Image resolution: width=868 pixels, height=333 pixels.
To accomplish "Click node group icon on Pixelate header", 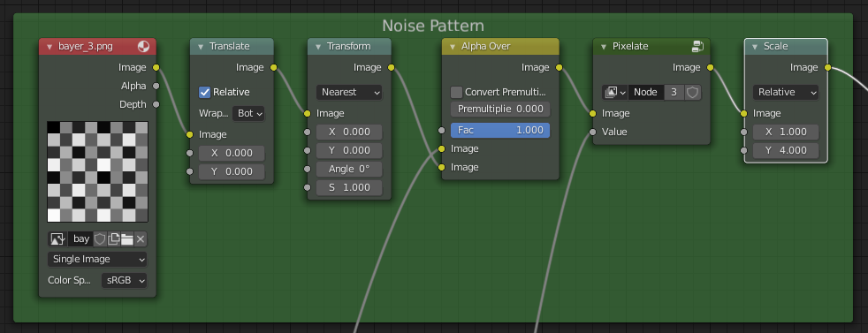I will tap(697, 47).
